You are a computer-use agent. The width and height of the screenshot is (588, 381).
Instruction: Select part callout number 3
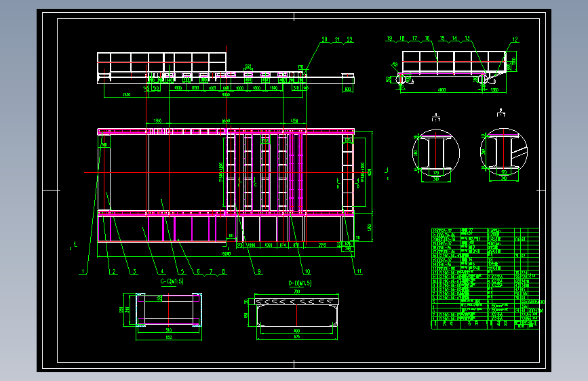point(134,271)
